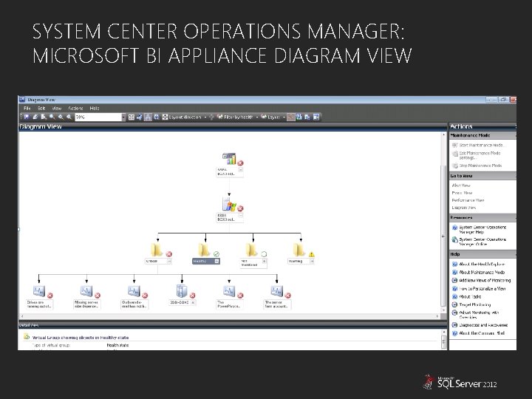This screenshot has width=532, height=399.
Task: Select the 'The server farm account' alert monitor icon
Action: click(x=277, y=291)
